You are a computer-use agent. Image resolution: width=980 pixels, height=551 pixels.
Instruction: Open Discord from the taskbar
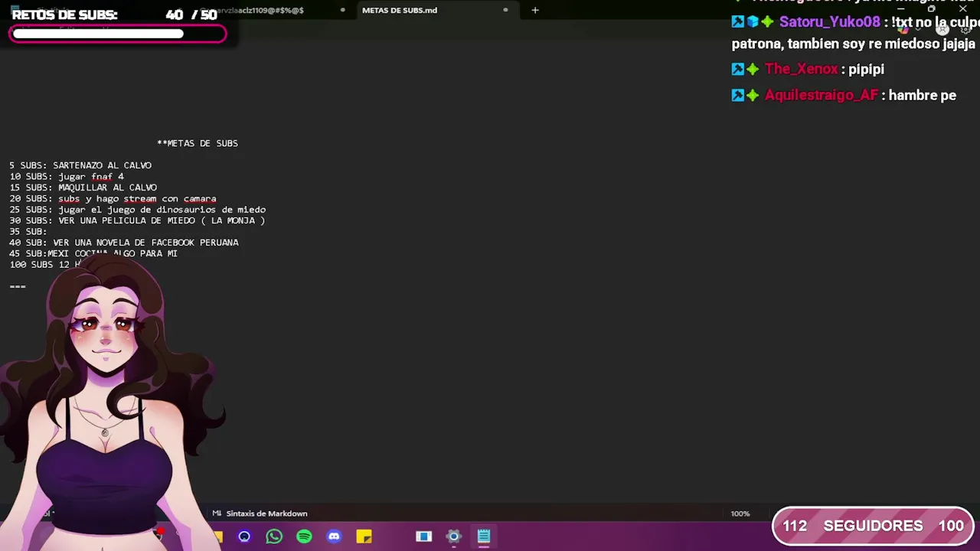click(334, 536)
